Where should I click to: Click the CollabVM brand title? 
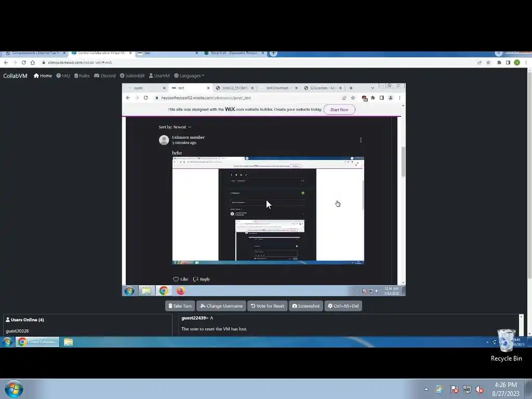click(x=15, y=76)
